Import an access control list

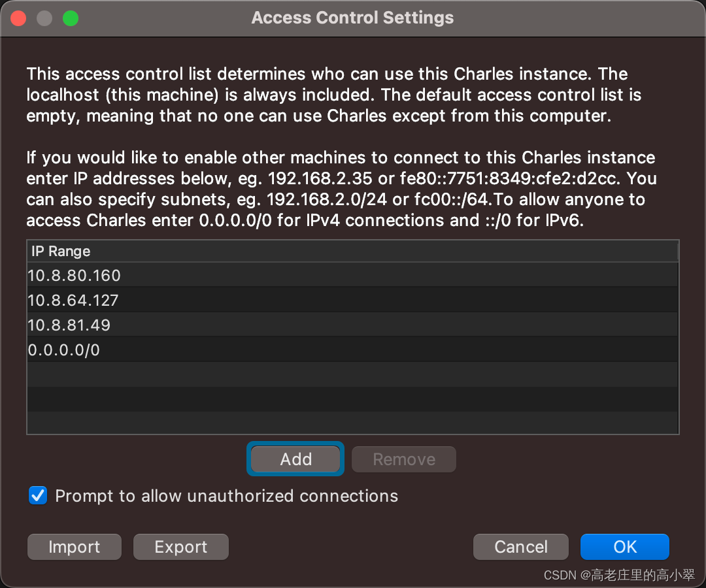pyautogui.click(x=75, y=547)
